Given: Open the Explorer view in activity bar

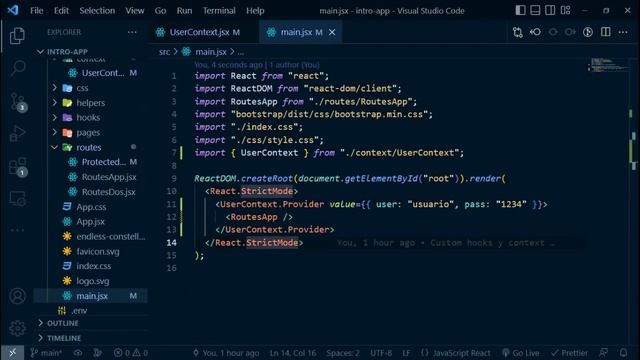Looking at the screenshot, I should click(17, 36).
